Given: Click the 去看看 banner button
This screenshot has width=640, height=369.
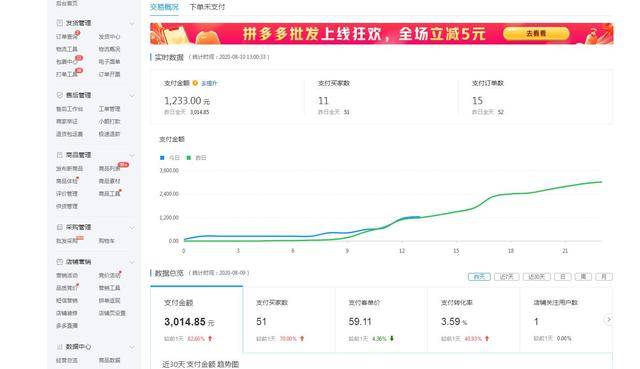Looking at the screenshot, I should [x=536, y=33].
